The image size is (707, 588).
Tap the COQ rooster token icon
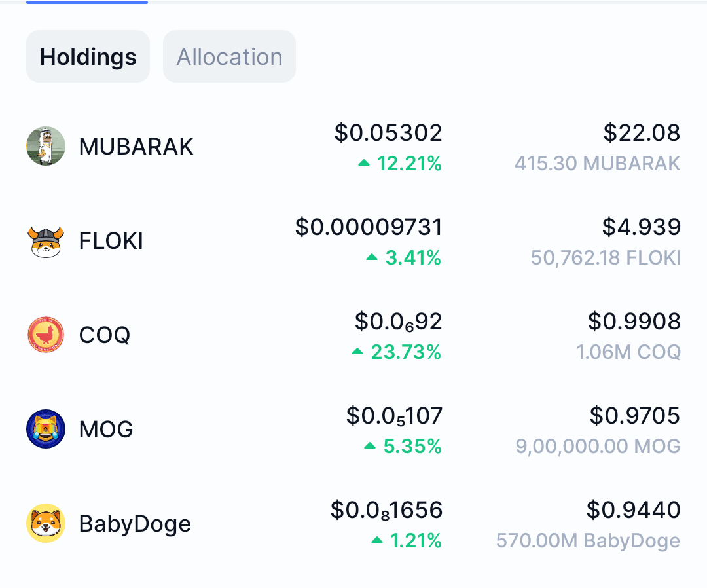point(46,335)
